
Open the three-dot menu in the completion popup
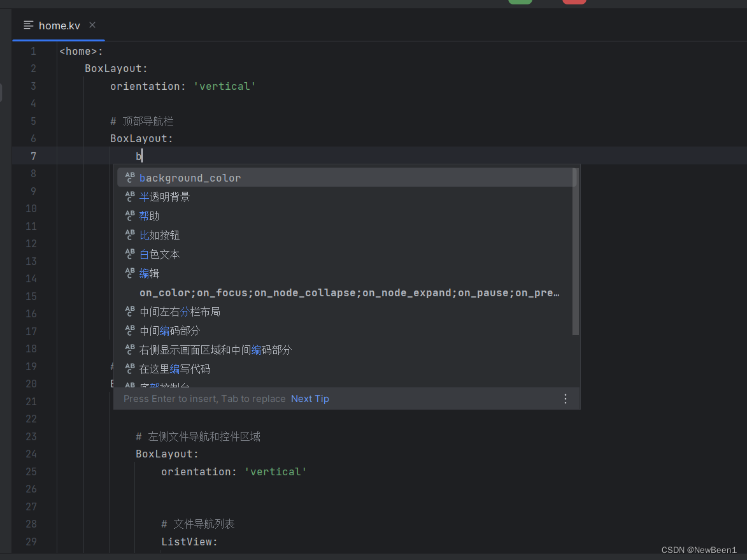[565, 398]
